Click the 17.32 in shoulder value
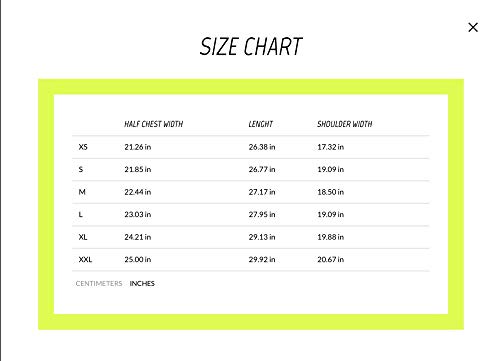500x361 pixels. point(331,147)
